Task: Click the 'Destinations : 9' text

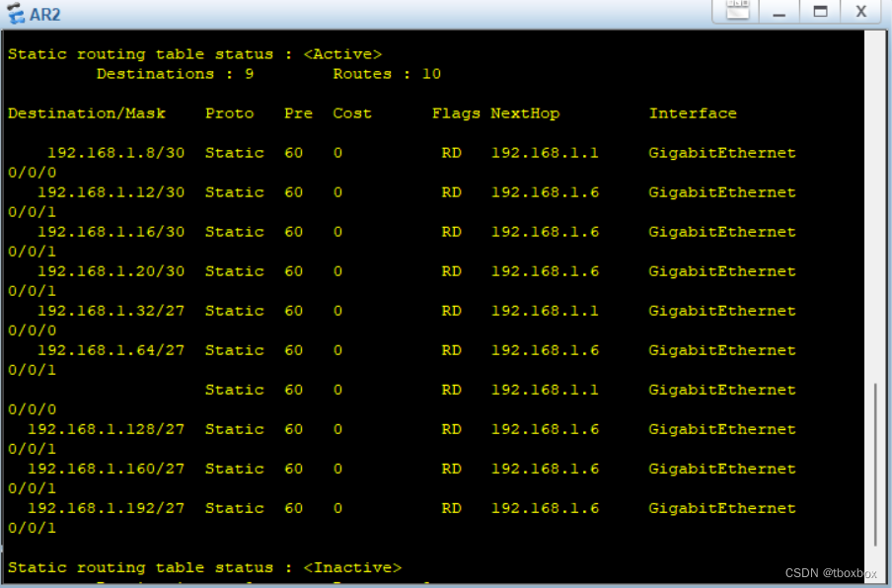Action: coord(176,74)
